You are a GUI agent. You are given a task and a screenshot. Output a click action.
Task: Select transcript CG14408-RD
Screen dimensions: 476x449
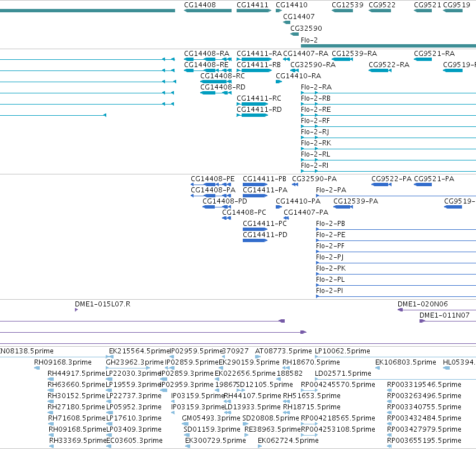[223, 87]
